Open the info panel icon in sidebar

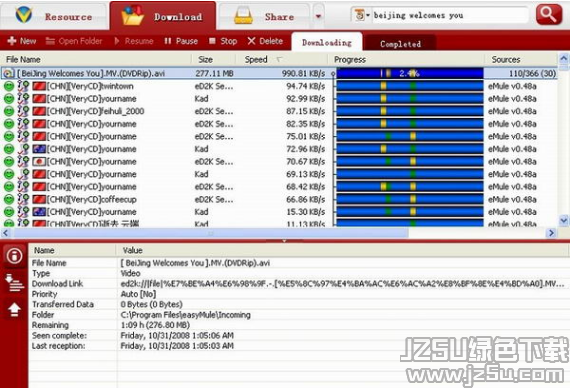tap(14, 255)
